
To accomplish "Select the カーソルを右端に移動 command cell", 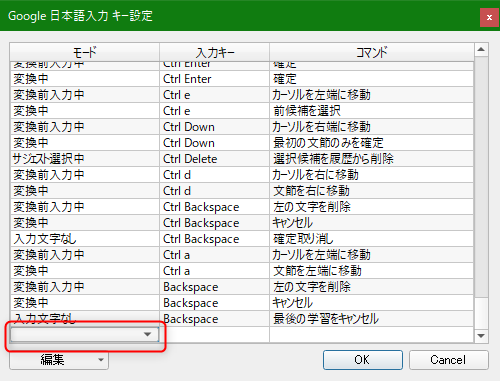I will pyautogui.click(x=371, y=127).
